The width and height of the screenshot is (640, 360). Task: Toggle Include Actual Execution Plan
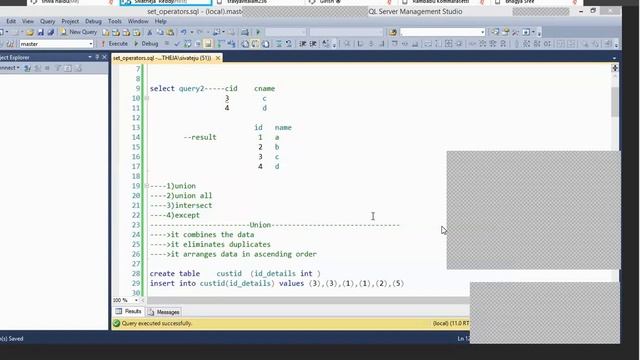(x=220, y=44)
